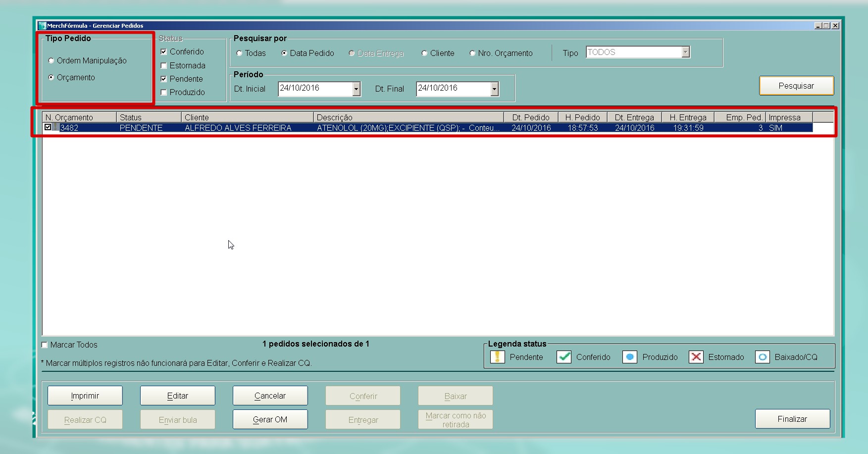Check the Produzido status checkbox
Screen dimensions: 868x454
pos(164,92)
